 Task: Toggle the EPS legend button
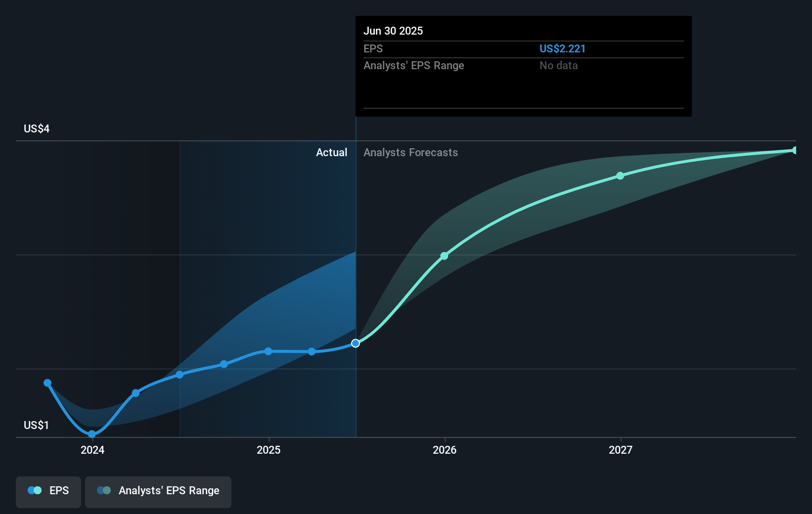coord(48,492)
